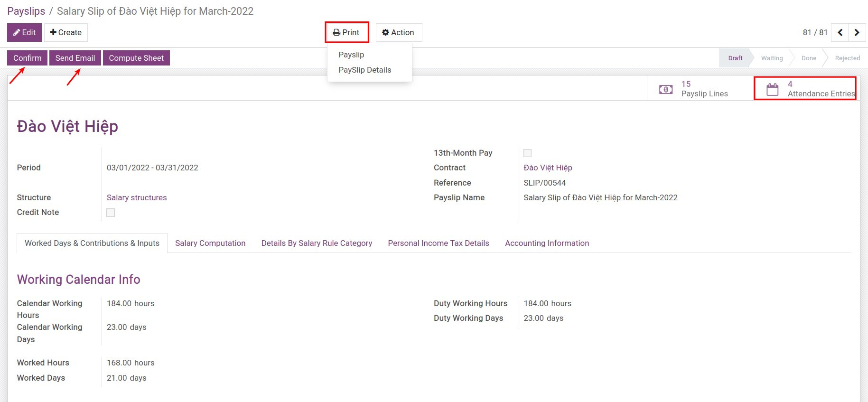
Task: Open the Personal Income Tax Details tab
Action: coord(438,243)
